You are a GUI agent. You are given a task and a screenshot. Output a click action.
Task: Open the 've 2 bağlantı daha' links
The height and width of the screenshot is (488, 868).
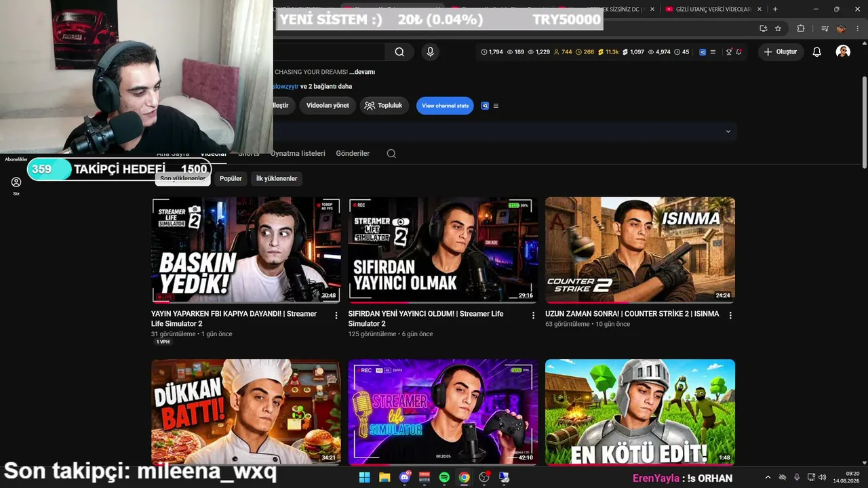tap(326, 87)
